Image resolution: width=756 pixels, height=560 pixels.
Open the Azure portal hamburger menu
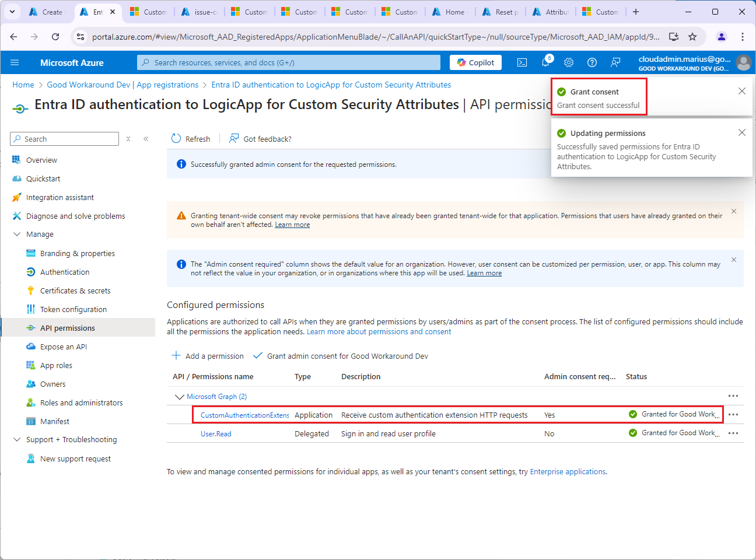[15, 62]
